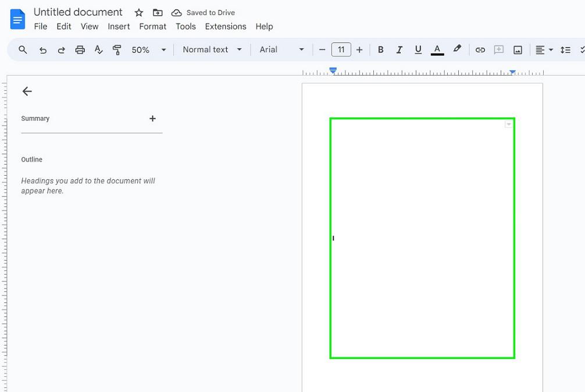Increase the font size
Image resolution: width=585 pixels, height=392 pixels.
pos(359,49)
